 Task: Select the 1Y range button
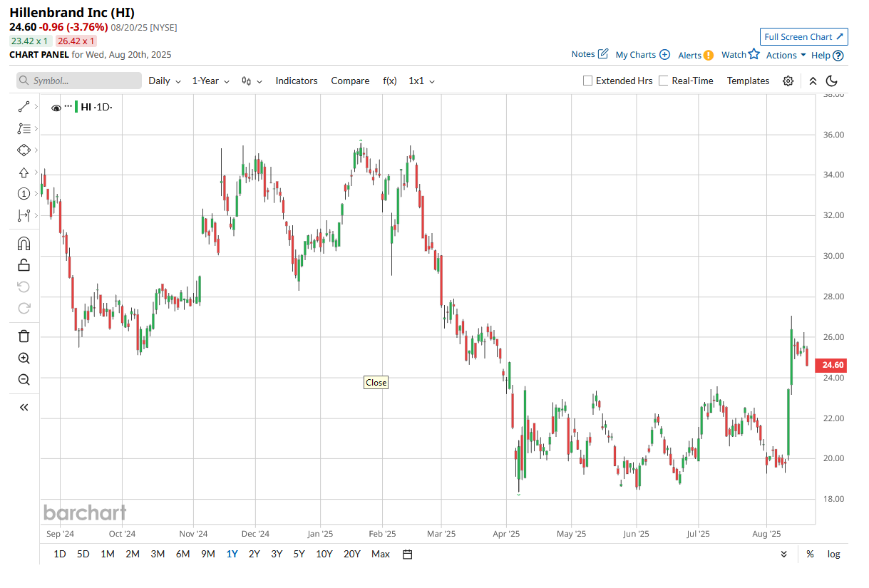[x=232, y=554]
